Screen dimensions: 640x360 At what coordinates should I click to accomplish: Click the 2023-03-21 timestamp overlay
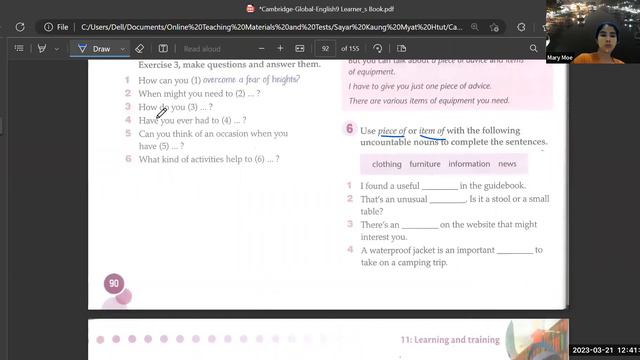coord(605,350)
